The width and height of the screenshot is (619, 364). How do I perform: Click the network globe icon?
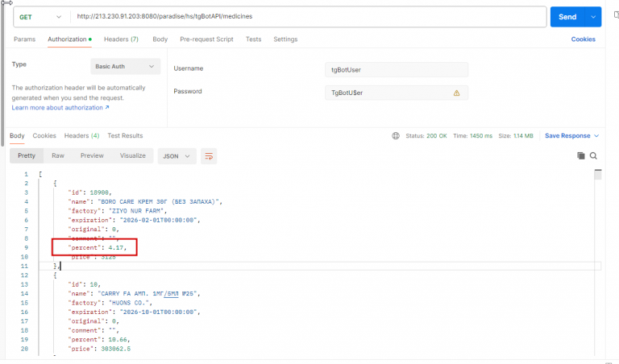(396, 135)
